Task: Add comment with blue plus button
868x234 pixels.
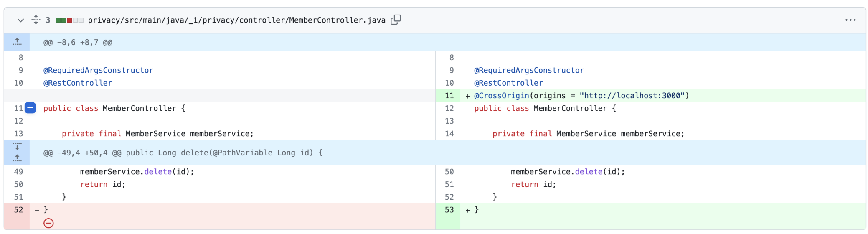Action: tap(30, 108)
